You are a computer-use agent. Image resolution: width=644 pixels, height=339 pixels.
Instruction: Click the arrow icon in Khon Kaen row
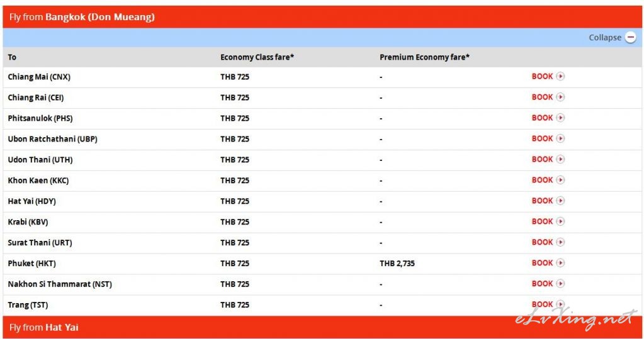[560, 180]
